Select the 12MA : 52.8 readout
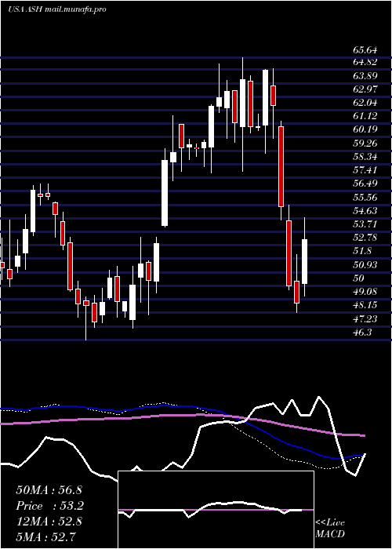Screen dimensions: 392x549 (x=49, y=522)
